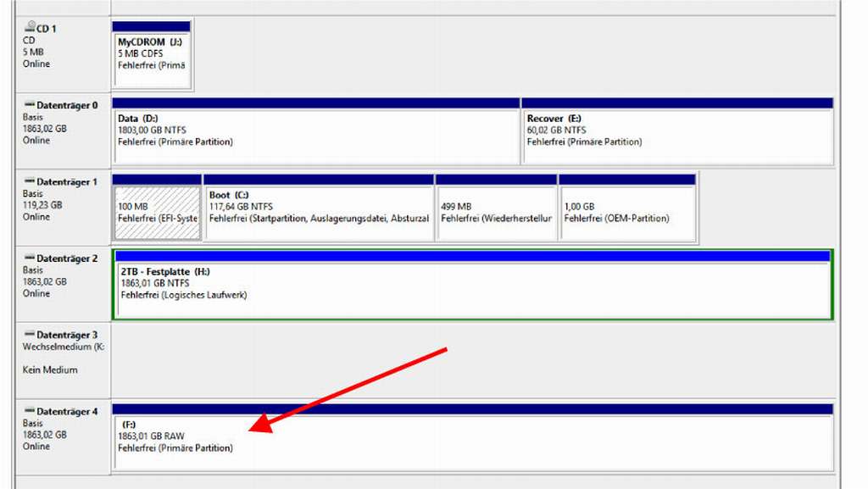868x489 pixels.
Task: Select the 499 MB recovery partition
Action: pos(496,210)
